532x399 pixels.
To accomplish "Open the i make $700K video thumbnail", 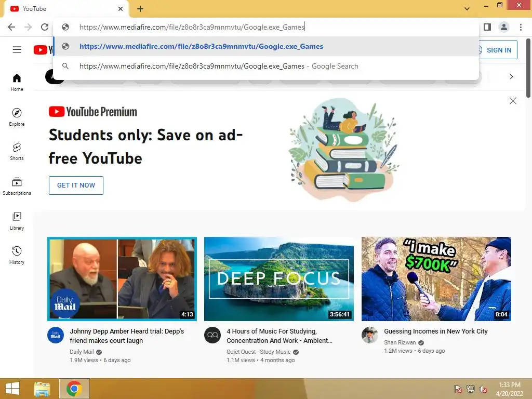I will [436, 279].
